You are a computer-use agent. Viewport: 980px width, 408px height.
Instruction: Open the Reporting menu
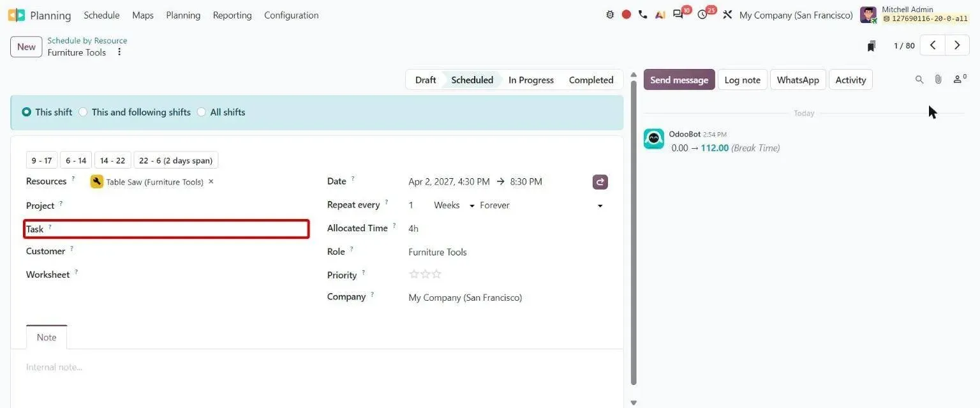(232, 15)
